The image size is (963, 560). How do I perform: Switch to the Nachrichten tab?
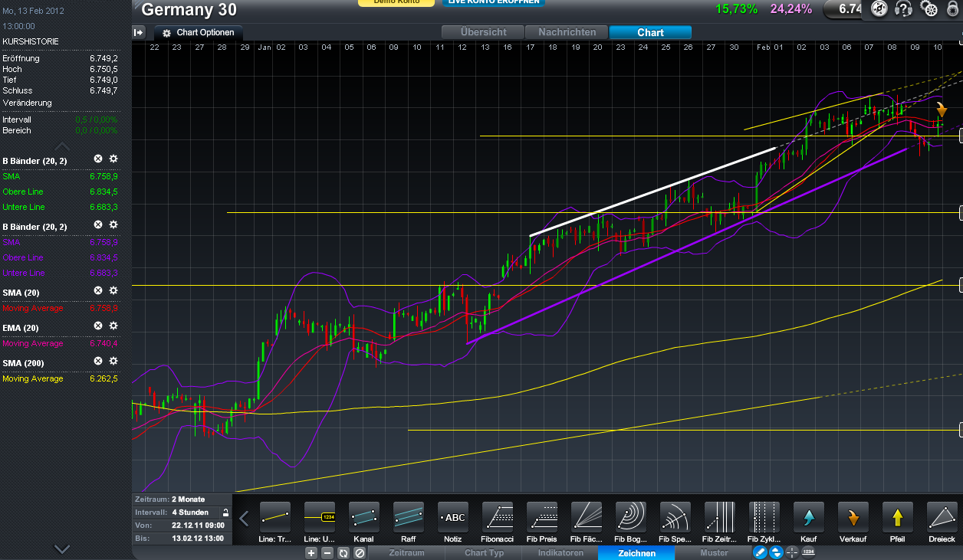[567, 32]
